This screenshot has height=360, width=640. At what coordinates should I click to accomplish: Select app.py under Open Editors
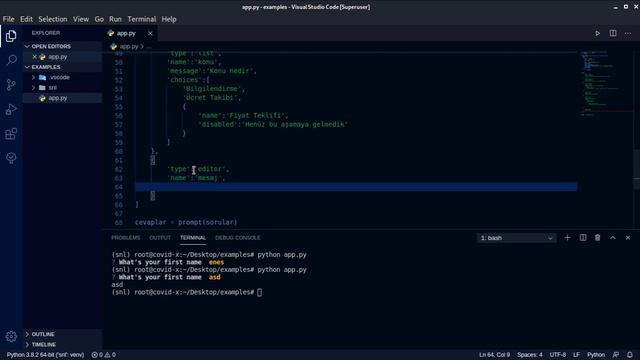click(62, 57)
